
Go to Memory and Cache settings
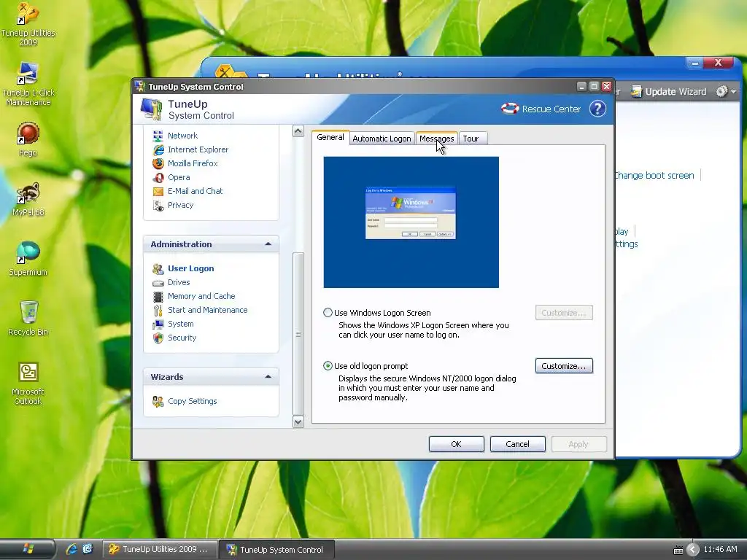click(x=201, y=296)
